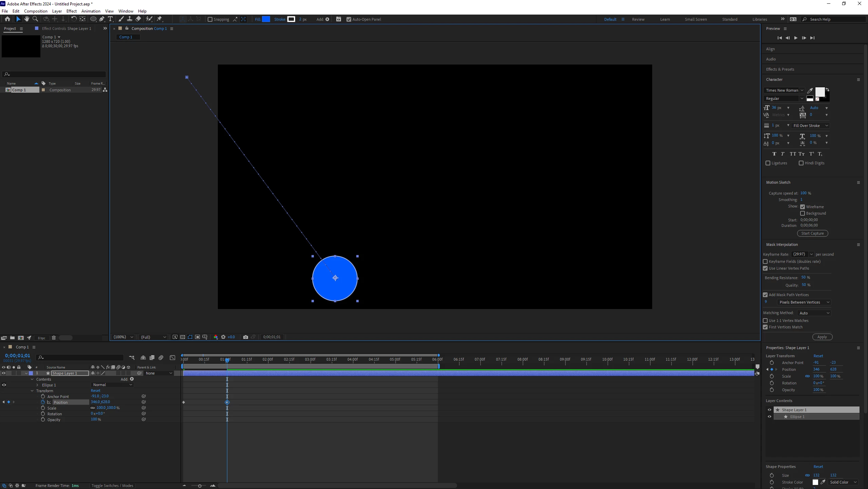
Task: Enable the Snapping checkbox
Action: pos(210,19)
